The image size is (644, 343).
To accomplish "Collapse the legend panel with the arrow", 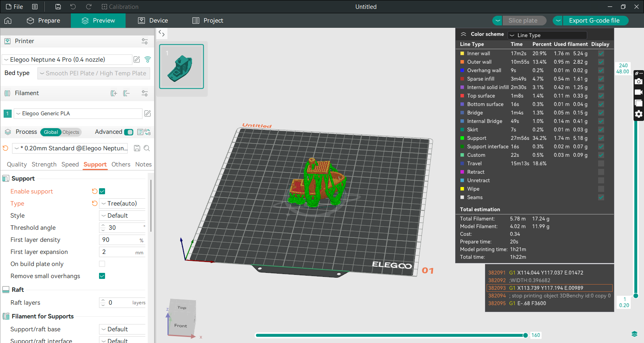I will [x=463, y=34].
